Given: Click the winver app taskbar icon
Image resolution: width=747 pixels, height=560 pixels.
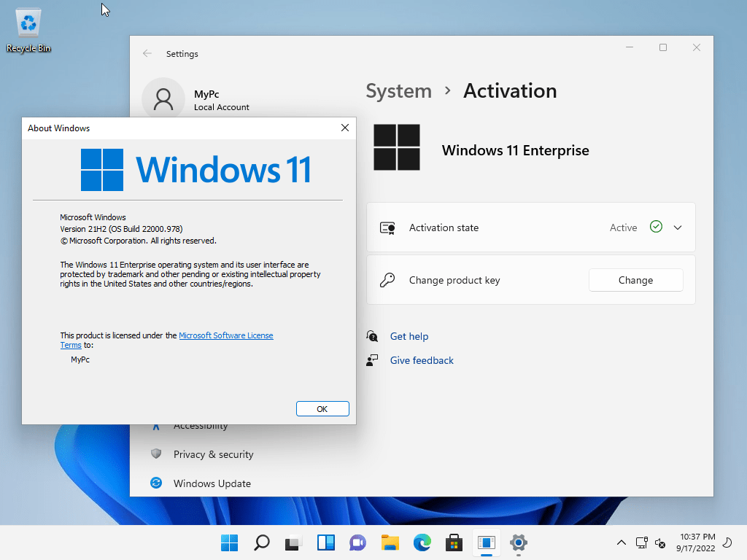Looking at the screenshot, I should (x=487, y=542).
